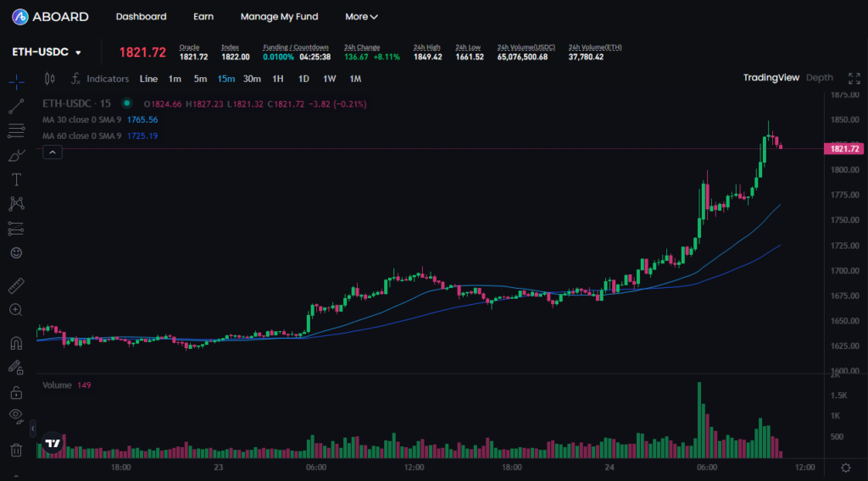Open the candlestick chart type selector
The width and height of the screenshot is (868, 481).
coord(49,79)
